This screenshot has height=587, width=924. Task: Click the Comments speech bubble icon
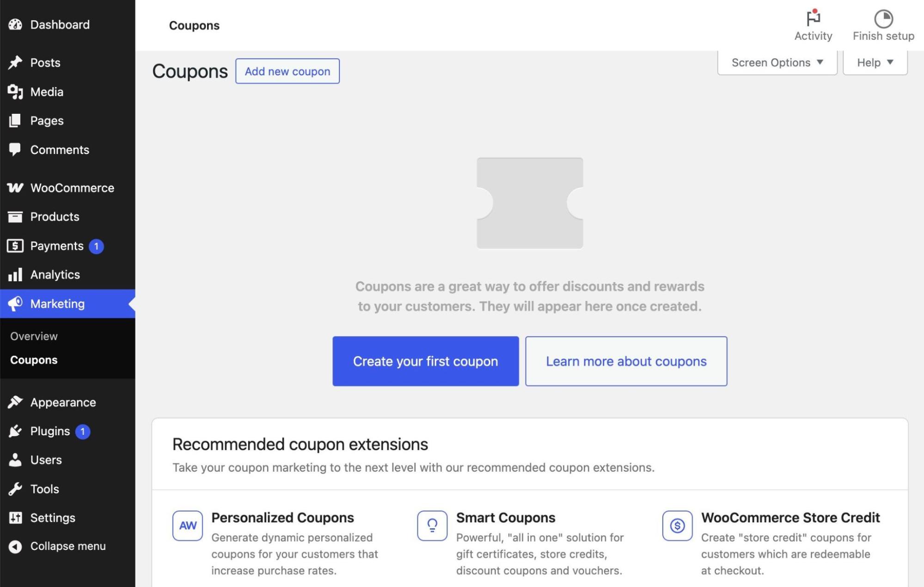pyautogui.click(x=15, y=150)
